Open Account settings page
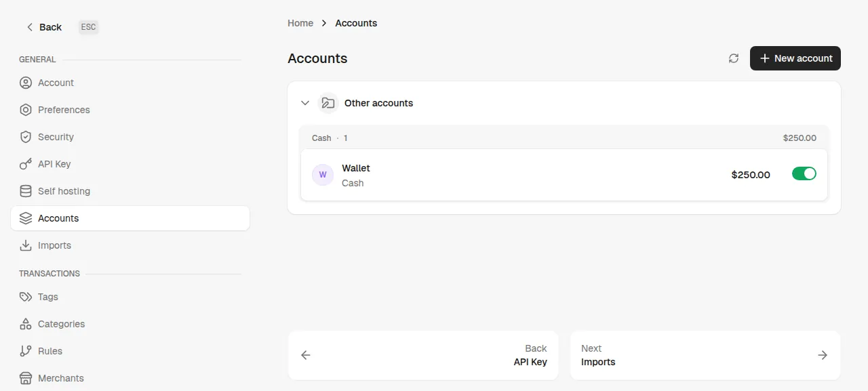Screen dimensions: 868x391 130,83
